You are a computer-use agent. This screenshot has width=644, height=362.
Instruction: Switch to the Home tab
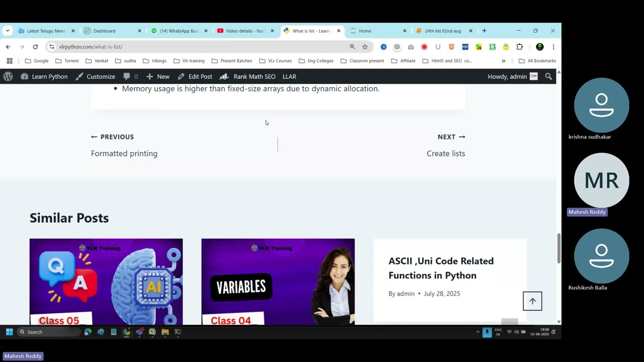coord(378,31)
